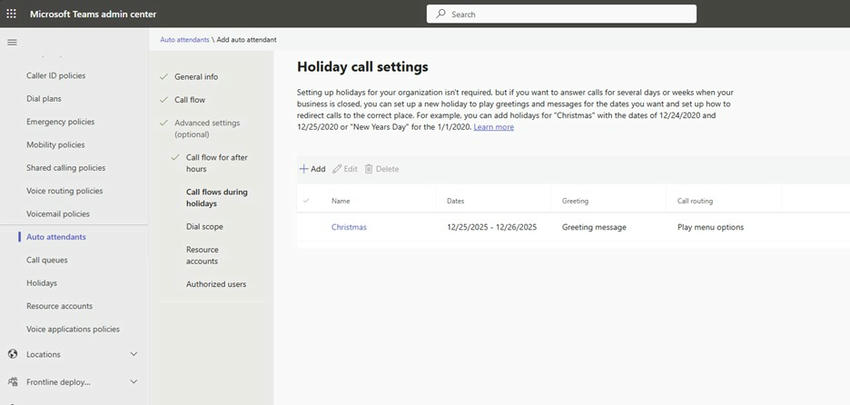Viewport: 850px width, 405px height.
Task: Sort by the Dates column header
Action: 455,201
